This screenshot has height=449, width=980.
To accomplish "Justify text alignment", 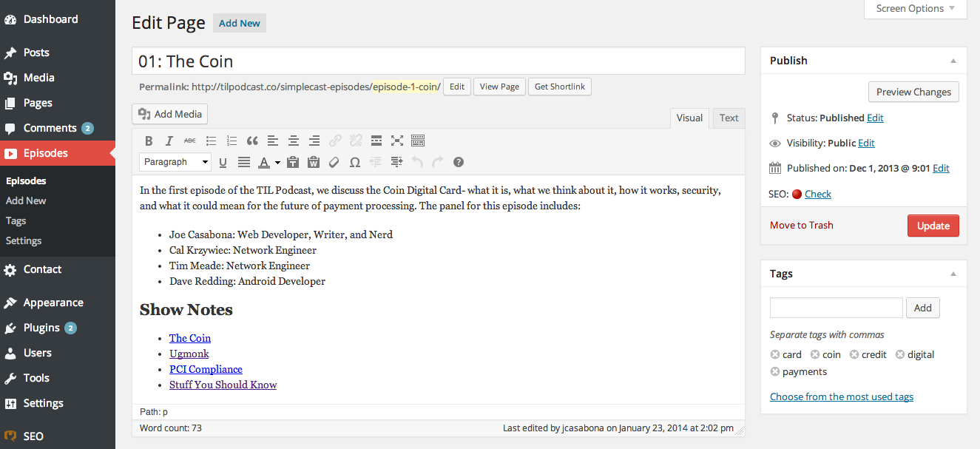I will 243,162.
